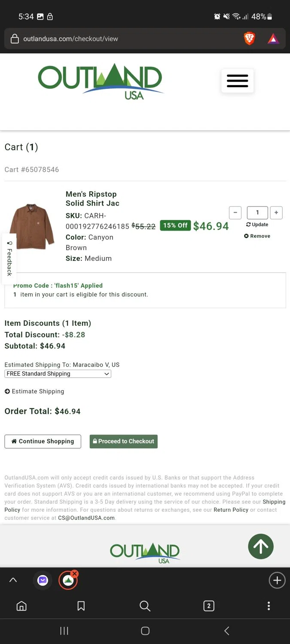Open the FREE Standard Shipping dropdown
Viewport: 290px width, 644px height.
[x=58, y=374]
